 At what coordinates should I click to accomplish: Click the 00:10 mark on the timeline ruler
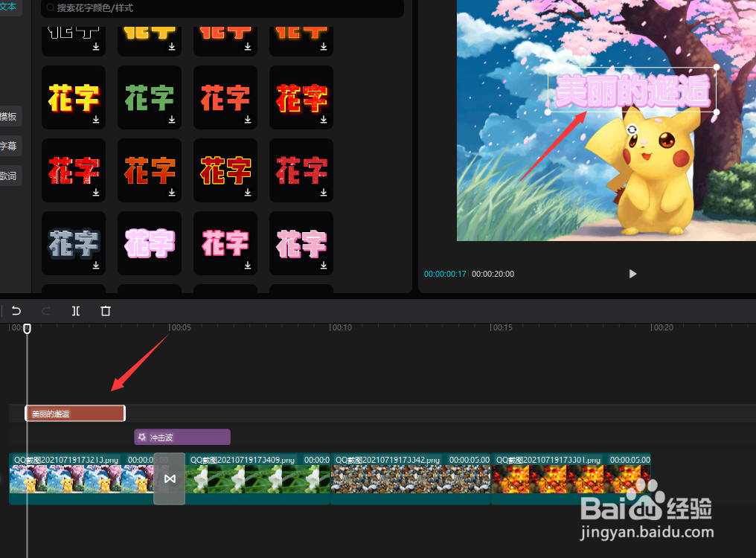[x=342, y=327]
